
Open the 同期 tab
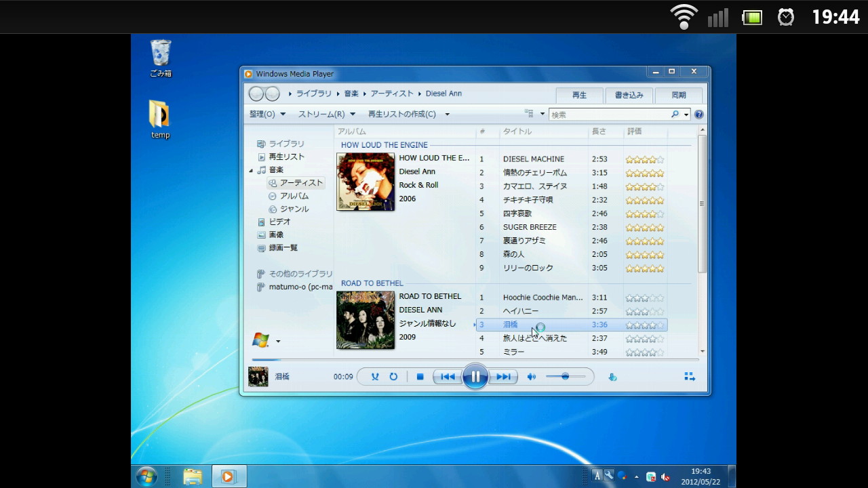678,95
